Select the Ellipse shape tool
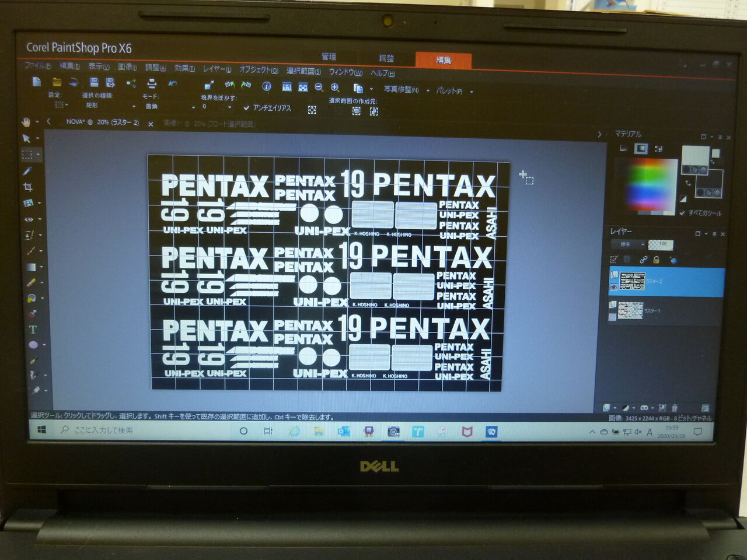This screenshot has width=747, height=560. pos(33,345)
